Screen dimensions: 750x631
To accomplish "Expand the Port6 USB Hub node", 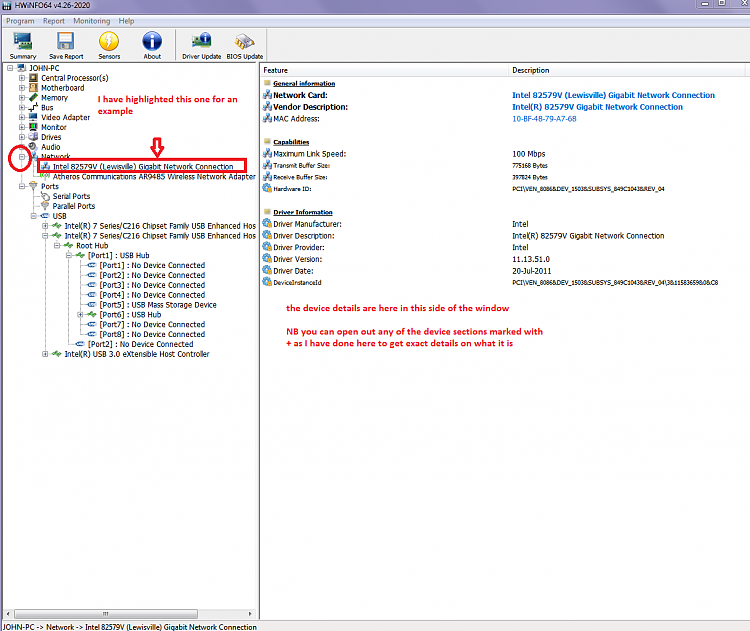I will pos(80,314).
